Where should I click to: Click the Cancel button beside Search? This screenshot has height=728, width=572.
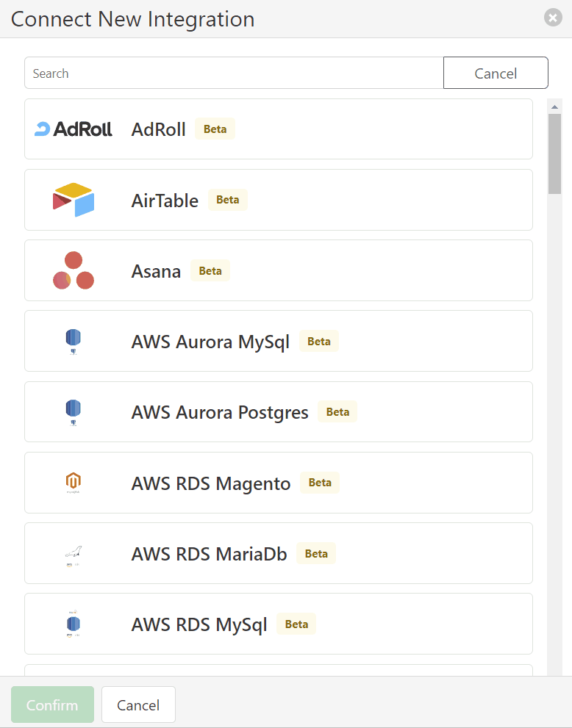click(496, 73)
